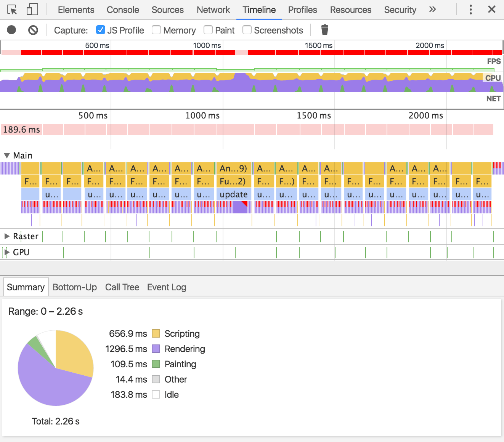Clear the recording with the circle-slash icon
The image size is (504, 442).
[x=33, y=30]
